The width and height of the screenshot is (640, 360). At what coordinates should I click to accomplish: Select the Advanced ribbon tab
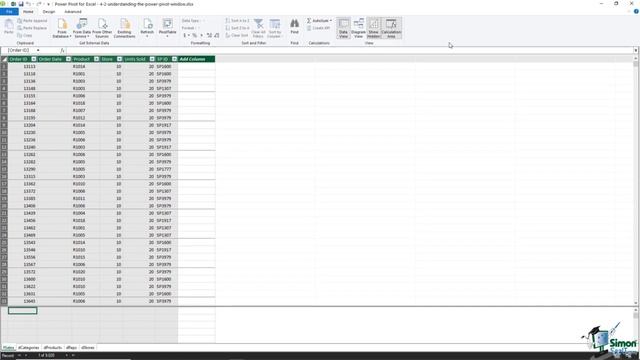click(x=73, y=12)
